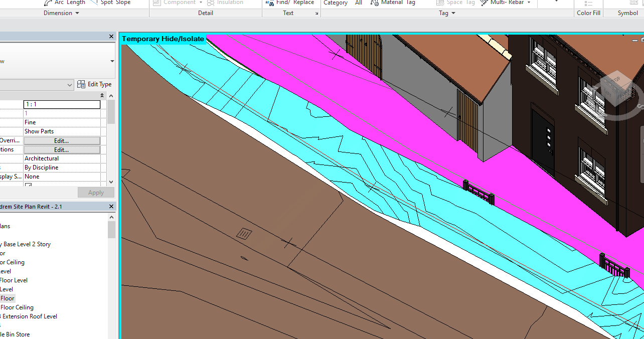Select the Fine detail level value

(62, 122)
